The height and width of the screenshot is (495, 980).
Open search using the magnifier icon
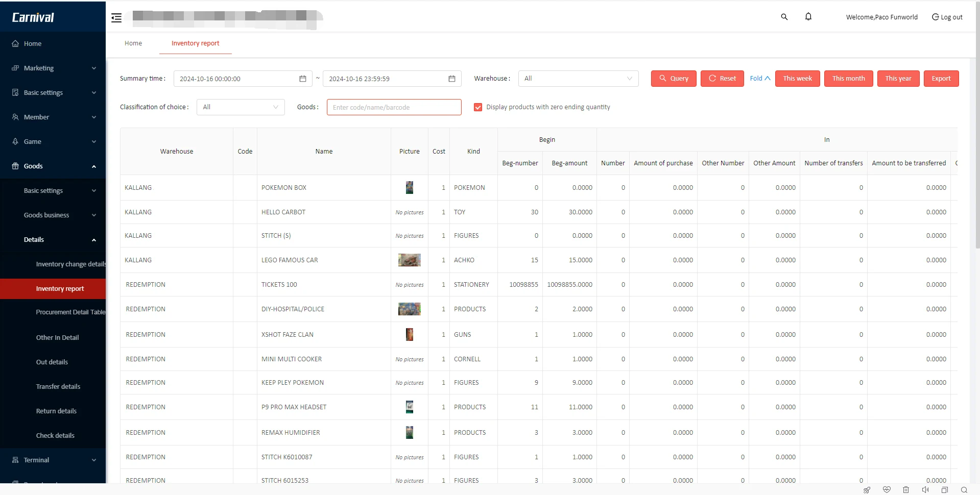pos(784,16)
